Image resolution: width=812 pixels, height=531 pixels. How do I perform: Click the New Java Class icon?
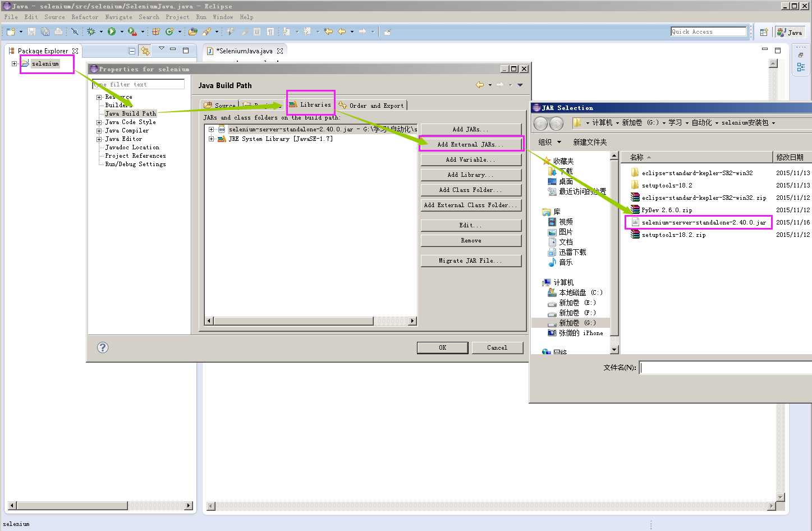click(169, 32)
